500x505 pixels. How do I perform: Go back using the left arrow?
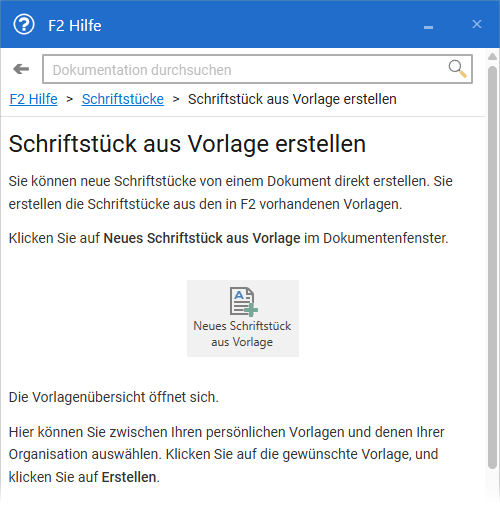pyautogui.click(x=21, y=69)
